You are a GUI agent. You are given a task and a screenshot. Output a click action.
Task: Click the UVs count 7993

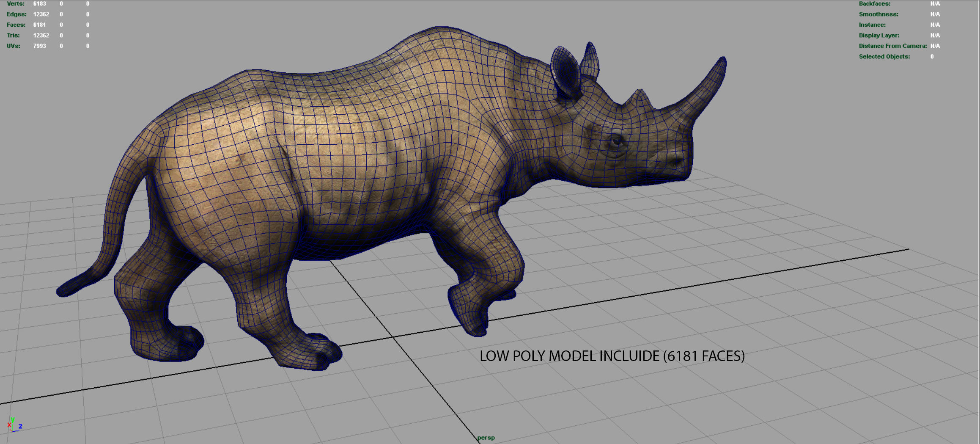coord(40,46)
